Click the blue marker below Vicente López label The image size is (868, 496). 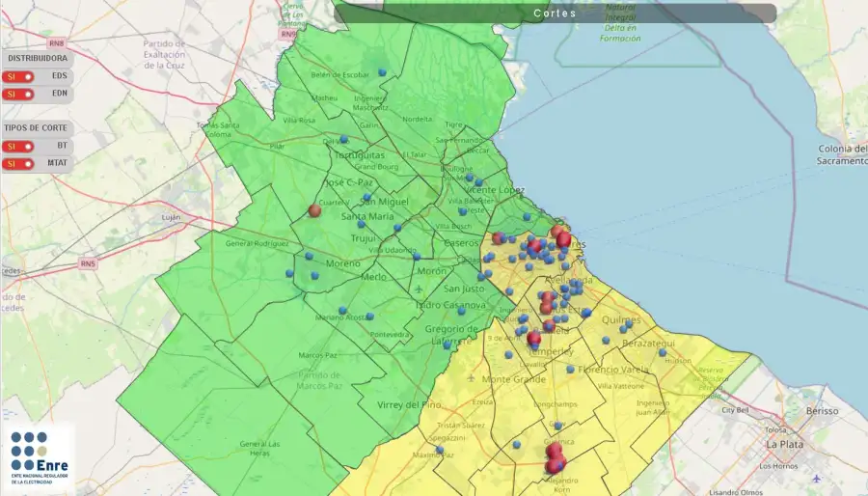point(527,217)
